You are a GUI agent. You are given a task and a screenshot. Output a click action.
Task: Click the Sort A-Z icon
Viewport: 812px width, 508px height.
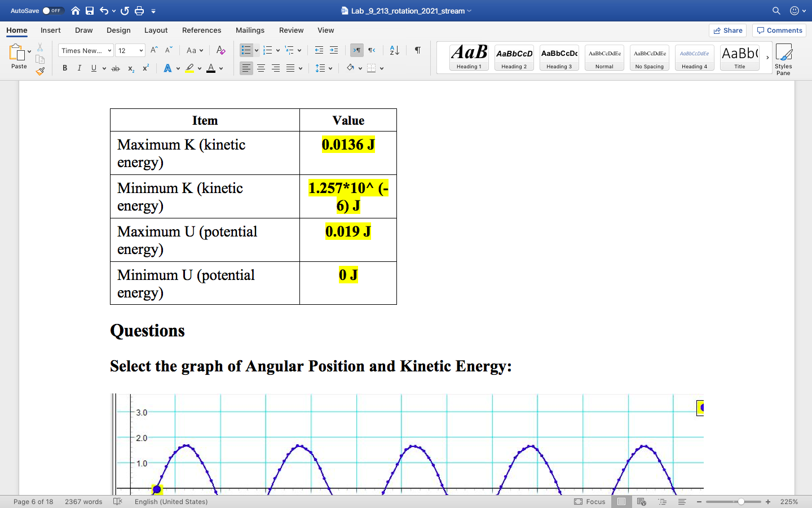tap(395, 50)
